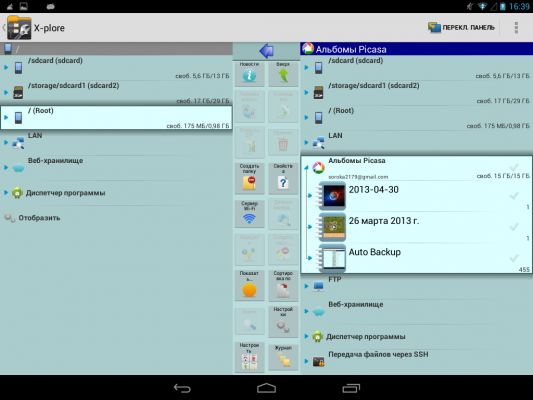This screenshot has height=400, width=533.
Task: Click the Вверх up-arrow button
Action: click(x=283, y=73)
